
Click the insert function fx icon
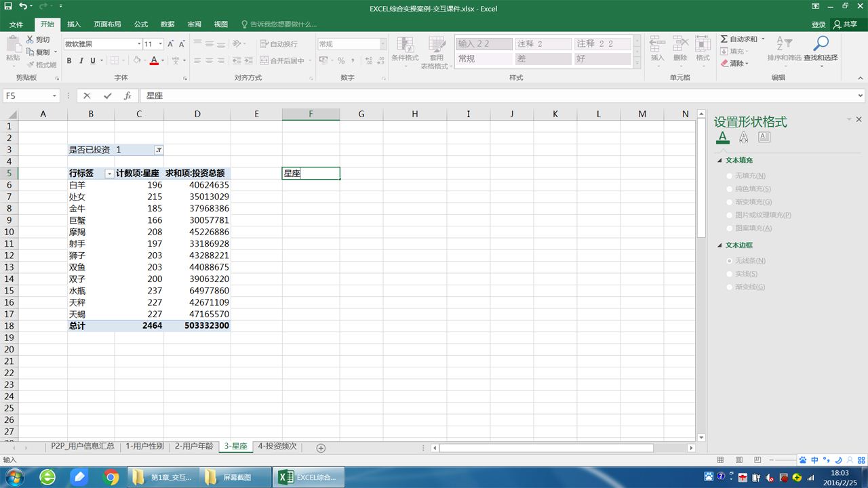click(127, 96)
